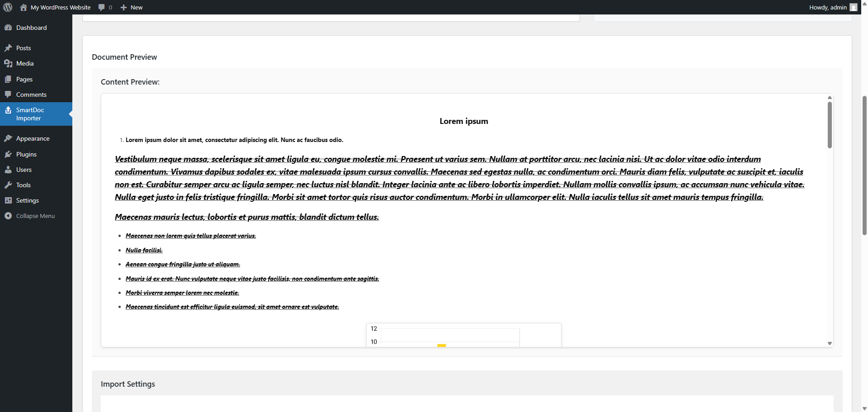Open the comments bubble icon in admin bar
The width and height of the screenshot is (868, 412).
(102, 7)
